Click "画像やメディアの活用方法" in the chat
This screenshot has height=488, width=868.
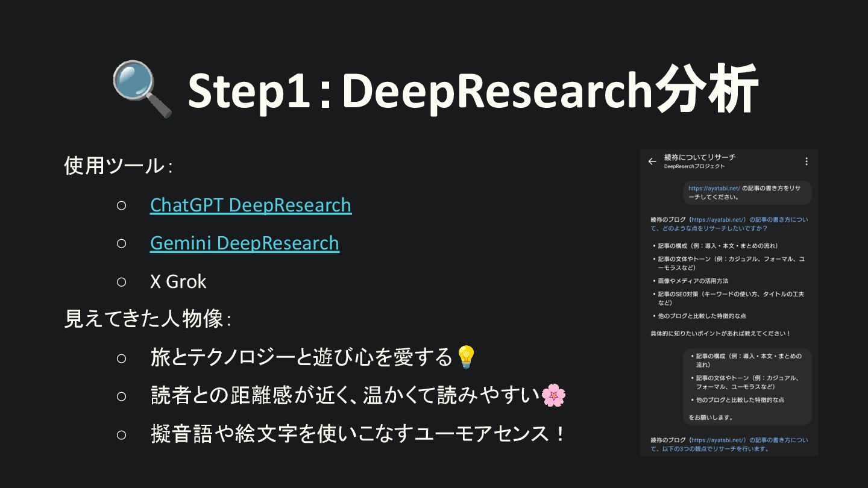point(693,281)
